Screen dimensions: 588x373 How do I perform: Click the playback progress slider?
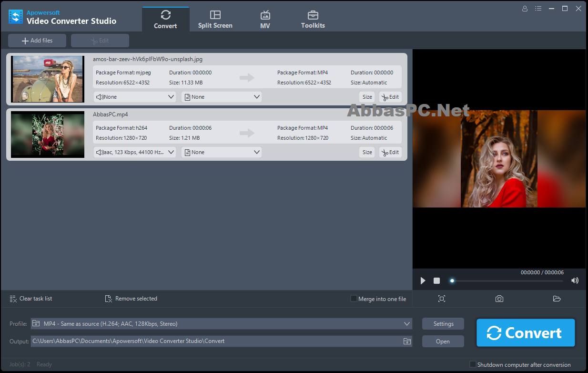click(x=507, y=281)
